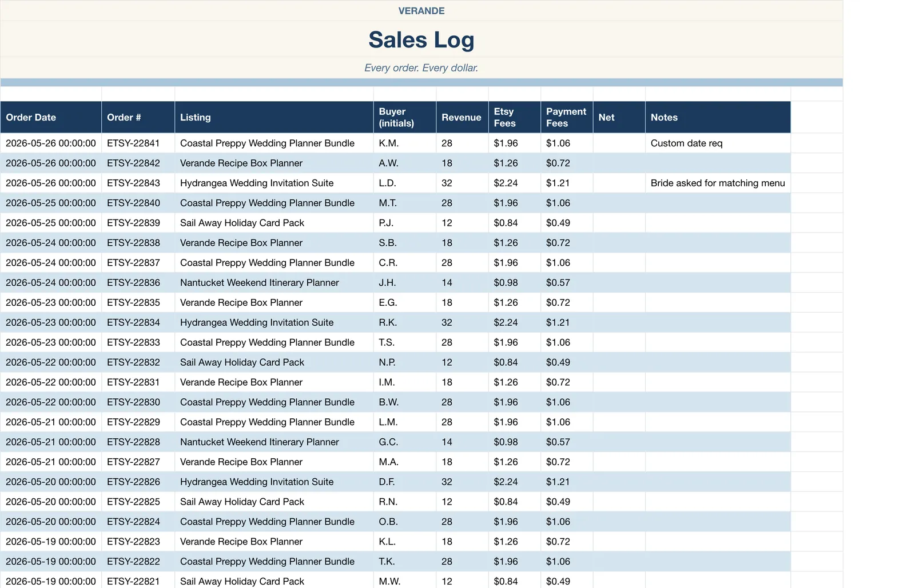Click buyer initials M.W.
The width and height of the screenshot is (915, 588).
[405, 580]
